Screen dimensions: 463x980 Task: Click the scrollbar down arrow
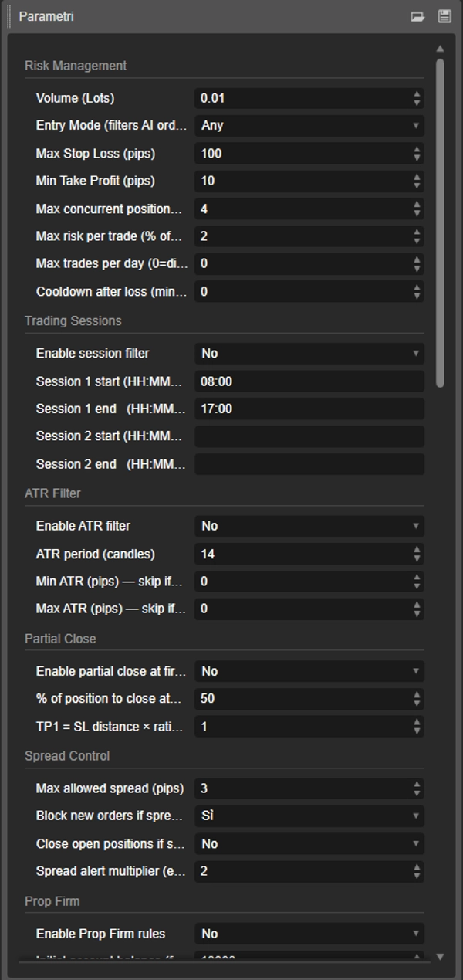pos(440,956)
